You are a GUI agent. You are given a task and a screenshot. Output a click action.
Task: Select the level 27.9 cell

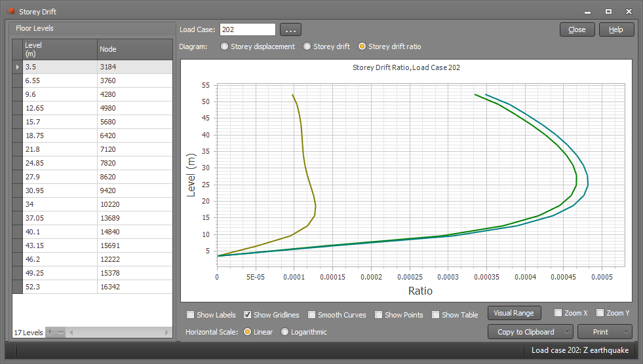tap(60, 177)
